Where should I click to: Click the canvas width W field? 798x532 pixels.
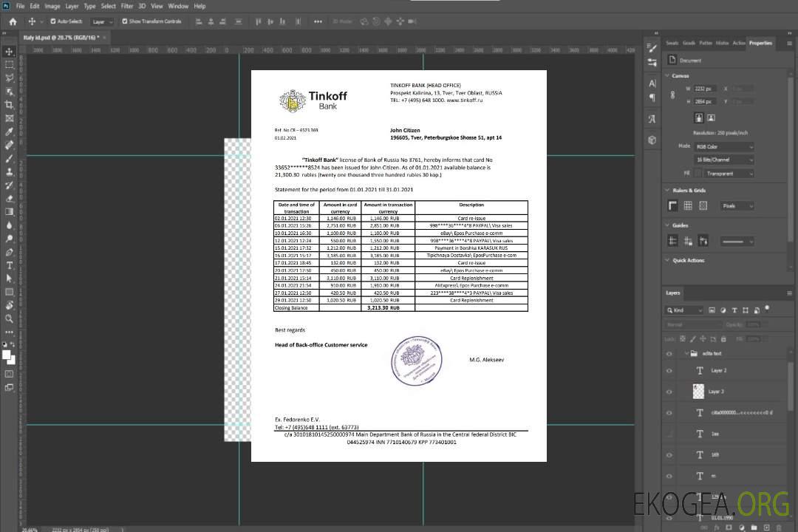click(x=705, y=89)
